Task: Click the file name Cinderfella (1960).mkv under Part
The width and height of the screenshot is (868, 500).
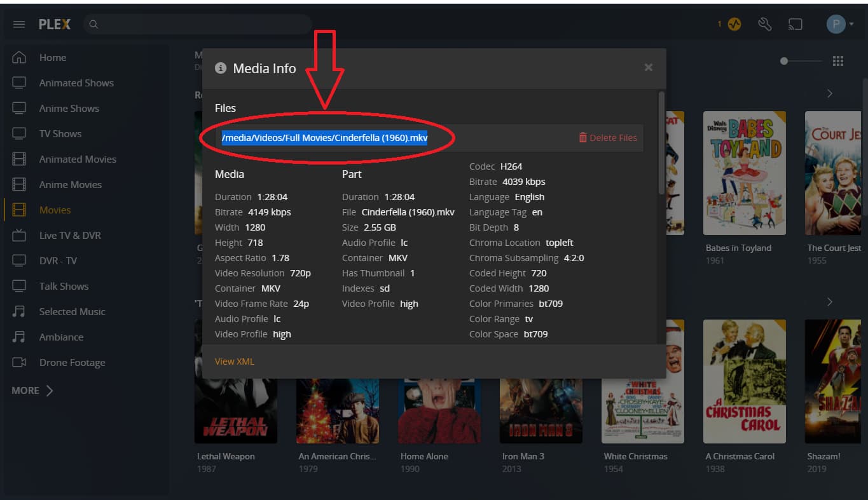Action: click(x=408, y=212)
